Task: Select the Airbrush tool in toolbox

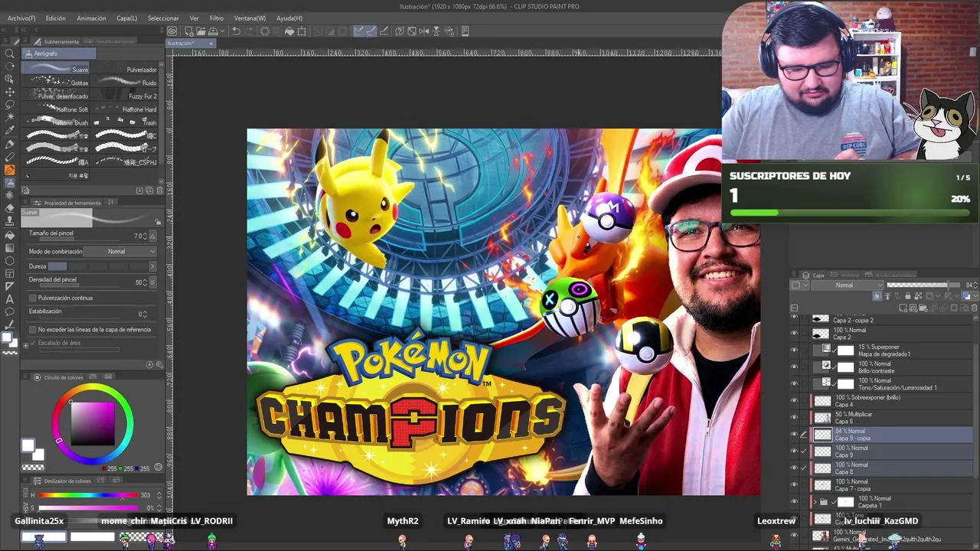Action: (x=9, y=183)
